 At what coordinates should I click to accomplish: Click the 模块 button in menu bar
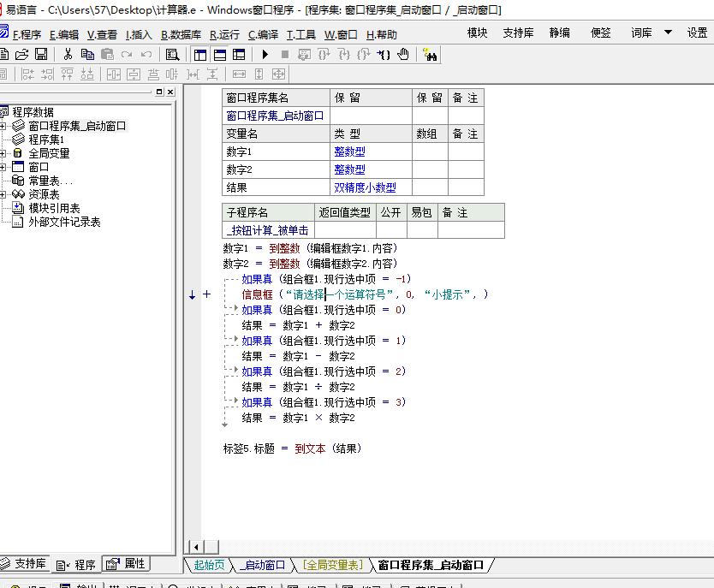tap(477, 33)
